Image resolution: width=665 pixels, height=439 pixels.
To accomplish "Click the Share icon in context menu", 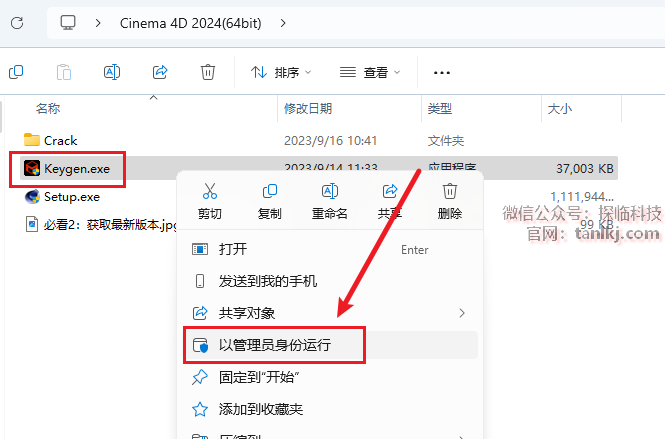I will (x=390, y=191).
